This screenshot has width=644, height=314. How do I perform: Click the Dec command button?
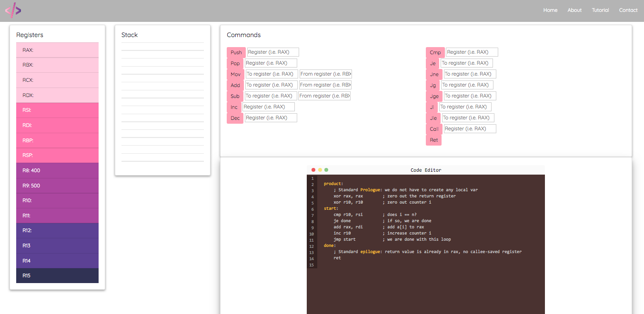(235, 118)
